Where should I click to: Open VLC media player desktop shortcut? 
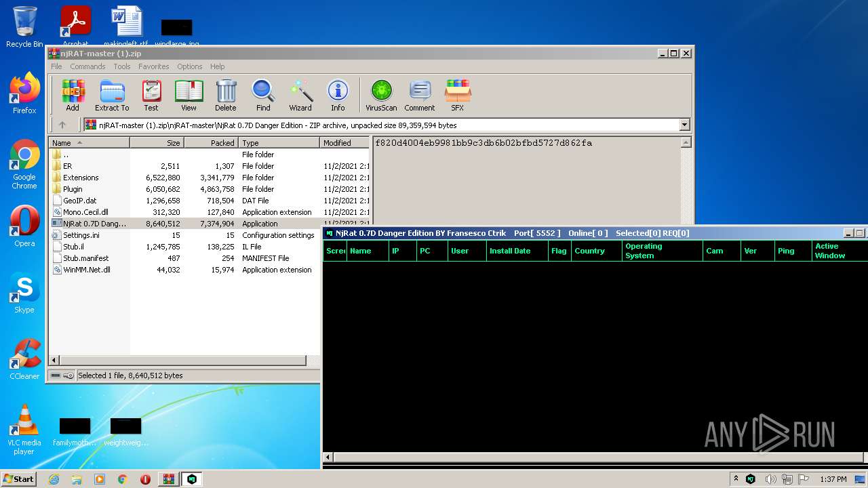(24, 430)
